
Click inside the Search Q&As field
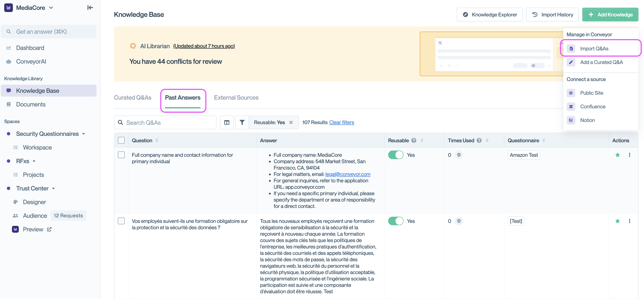point(165,122)
